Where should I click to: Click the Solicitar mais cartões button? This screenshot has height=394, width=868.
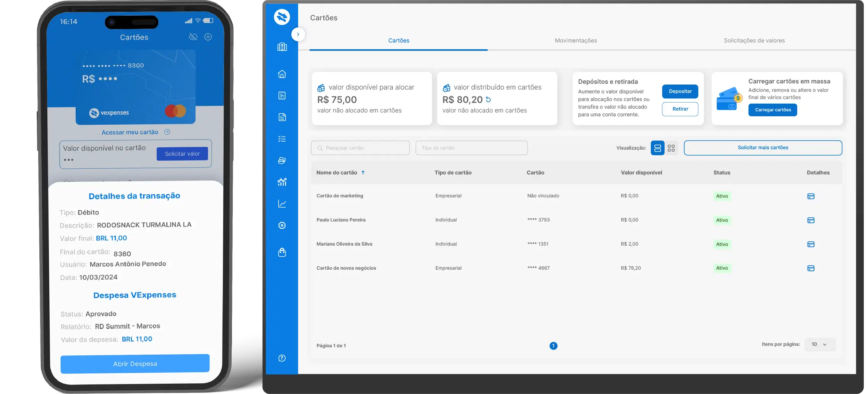pyautogui.click(x=763, y=148)
